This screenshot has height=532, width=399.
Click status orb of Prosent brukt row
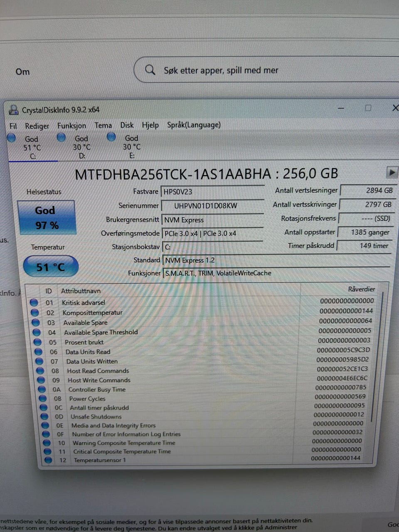click(38, 342)
